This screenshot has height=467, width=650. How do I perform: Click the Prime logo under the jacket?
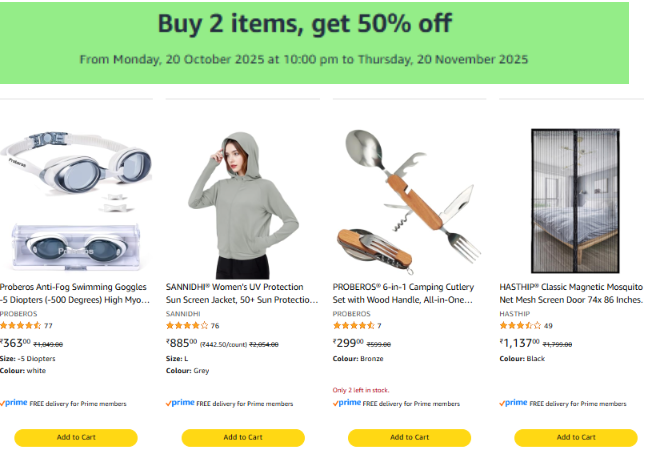(x=181, y=403)
